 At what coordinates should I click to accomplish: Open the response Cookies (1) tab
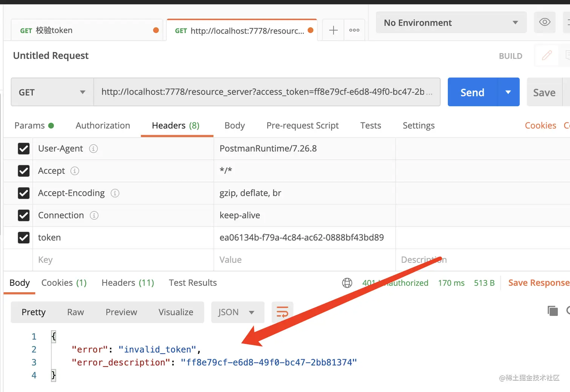point(64,283)
